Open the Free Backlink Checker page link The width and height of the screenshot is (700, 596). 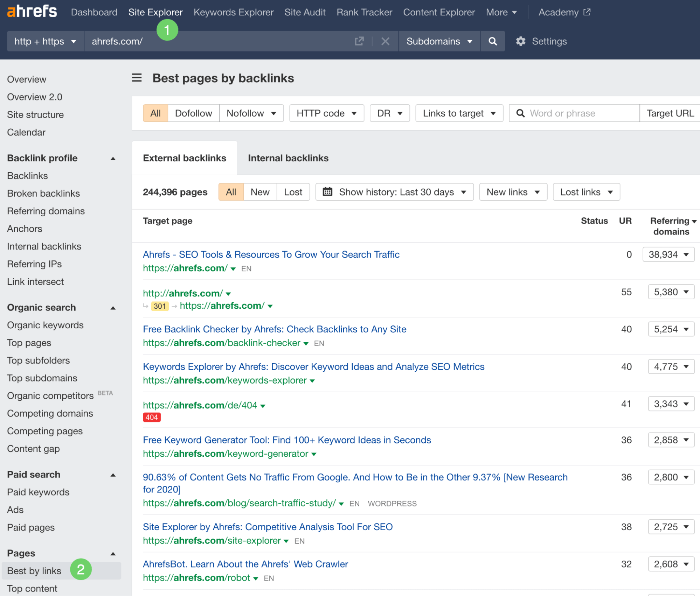point(274,329)
